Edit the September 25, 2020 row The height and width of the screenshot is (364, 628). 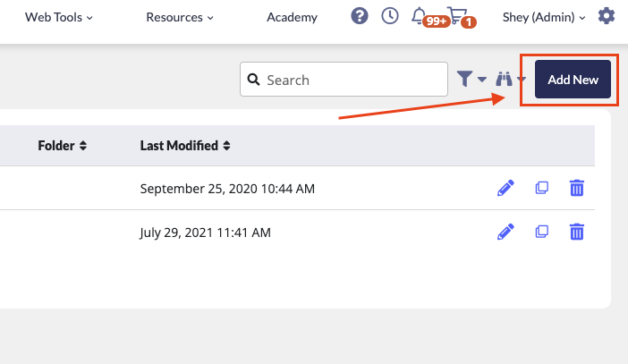point(505,188)
